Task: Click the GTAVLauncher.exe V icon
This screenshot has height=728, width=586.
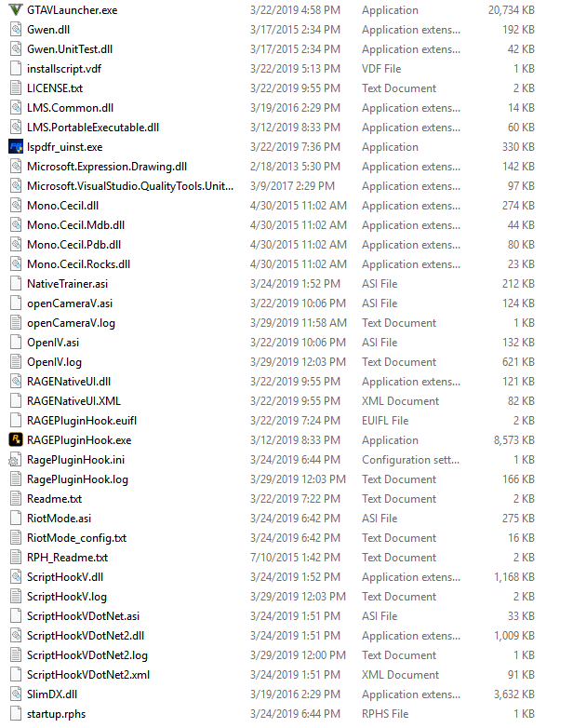Action: tap(16, 9)
